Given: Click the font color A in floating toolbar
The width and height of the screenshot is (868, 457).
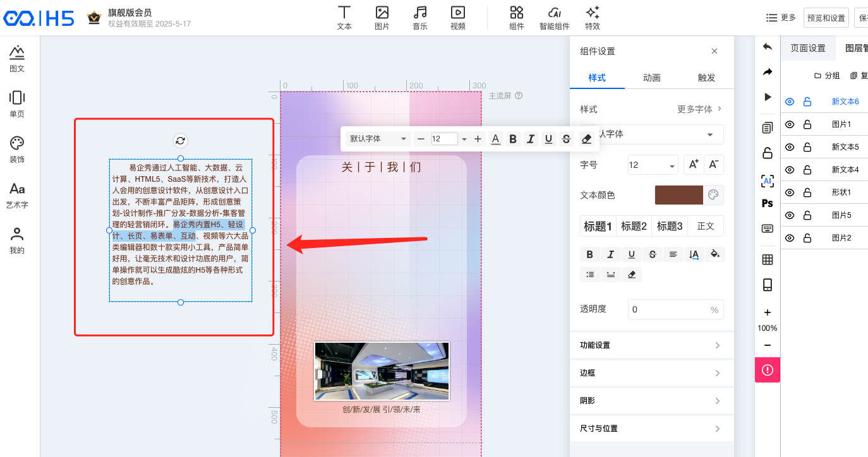Looking at the screenshot, I should point(495,139).
